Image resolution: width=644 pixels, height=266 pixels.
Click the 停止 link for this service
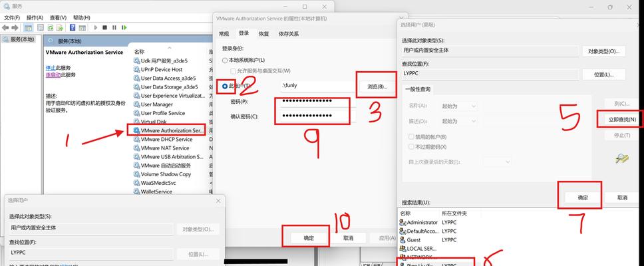[x=51, y=68]
